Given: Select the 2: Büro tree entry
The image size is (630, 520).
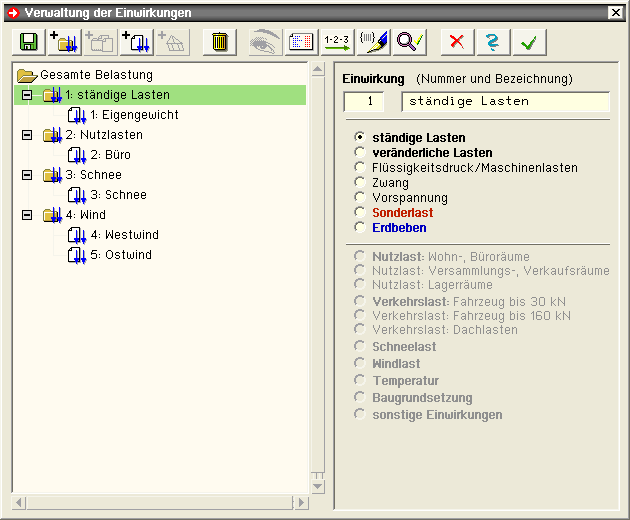Looking at the screenshot, I should pos(110,155).
